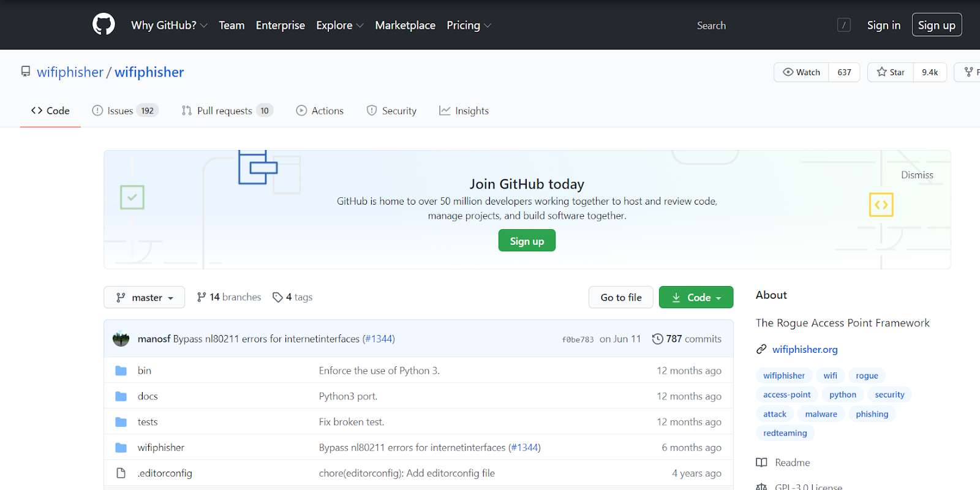Click the bin folder icon
Screen dimensions: 980x490
point(121,371)
